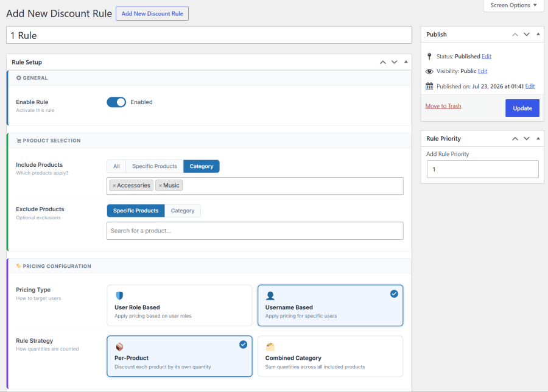
Task: Select the All include products tab
Action: [116, 166]
